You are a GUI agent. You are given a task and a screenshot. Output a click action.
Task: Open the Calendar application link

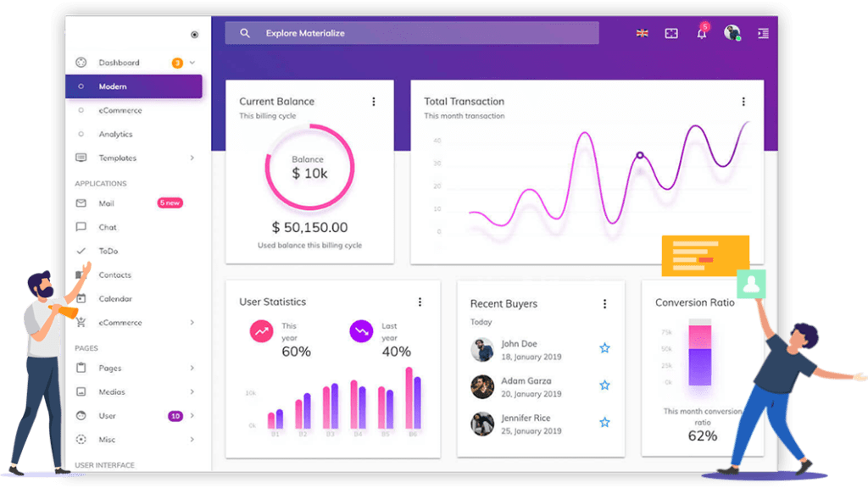tap(115, 299)
